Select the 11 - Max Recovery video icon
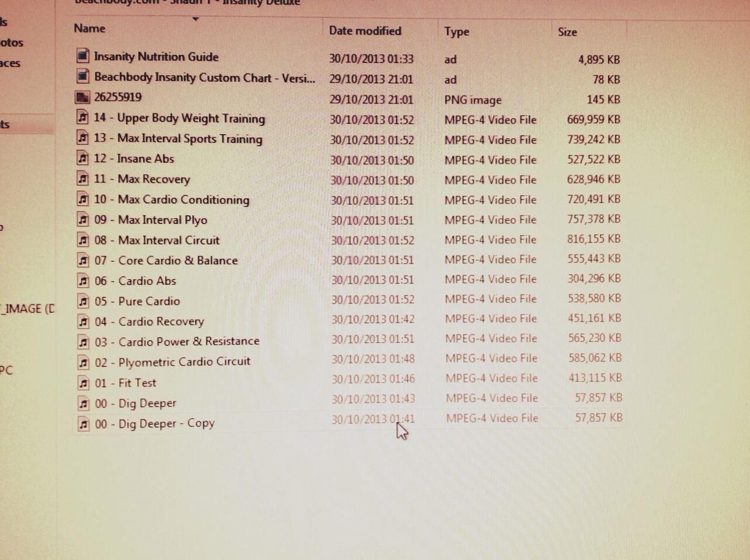 coord(83,178)
